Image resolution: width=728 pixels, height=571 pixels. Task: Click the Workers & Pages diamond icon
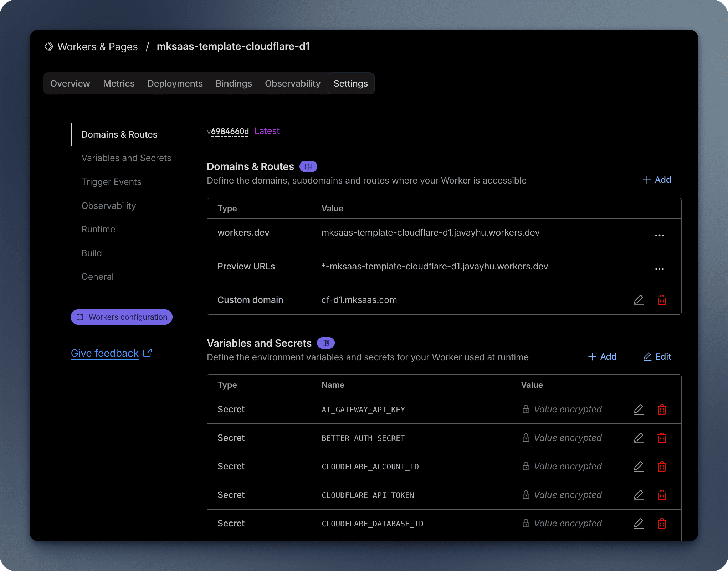(x=49, y=47)
